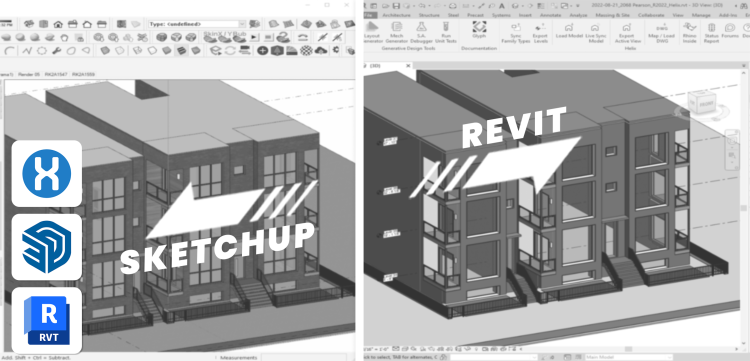Close {3D} view tab in Revit
The height and width of the screenshot is (361, 750).
(x=408, y=66)
